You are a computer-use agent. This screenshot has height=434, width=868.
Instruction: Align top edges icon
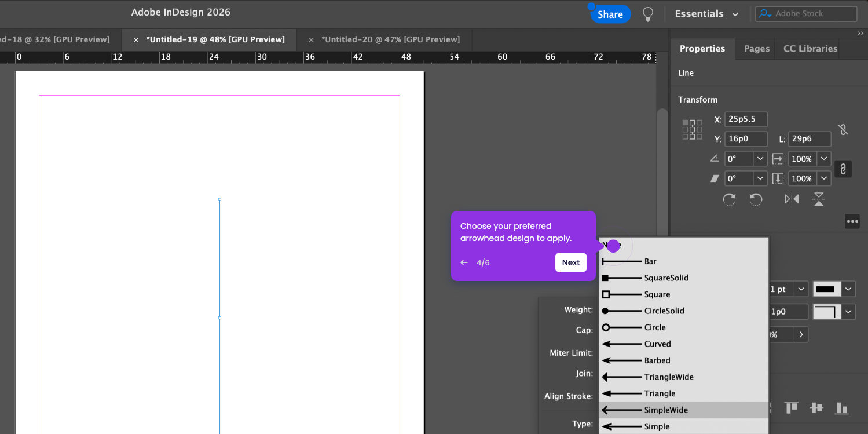tap(791, 408)
